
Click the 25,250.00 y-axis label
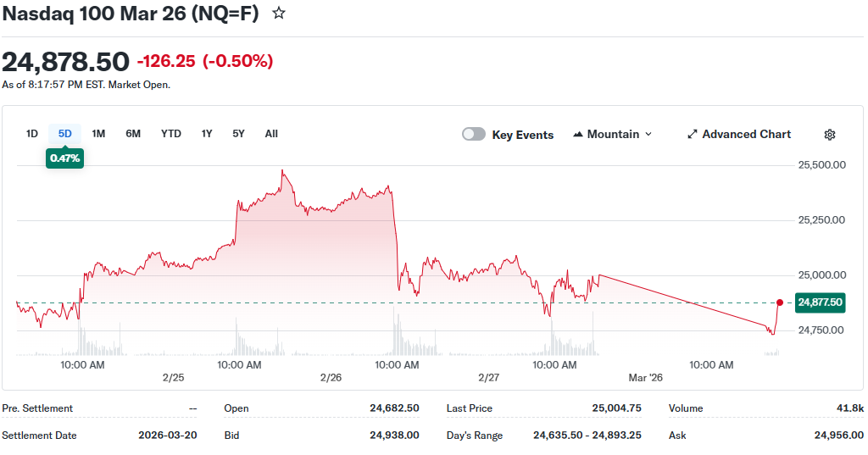tap(821, 220)
